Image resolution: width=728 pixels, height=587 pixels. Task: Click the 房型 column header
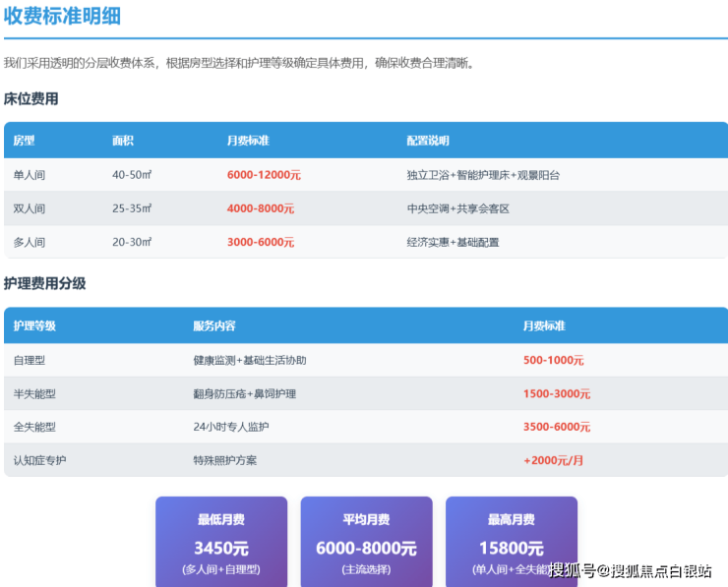(24, 141)
